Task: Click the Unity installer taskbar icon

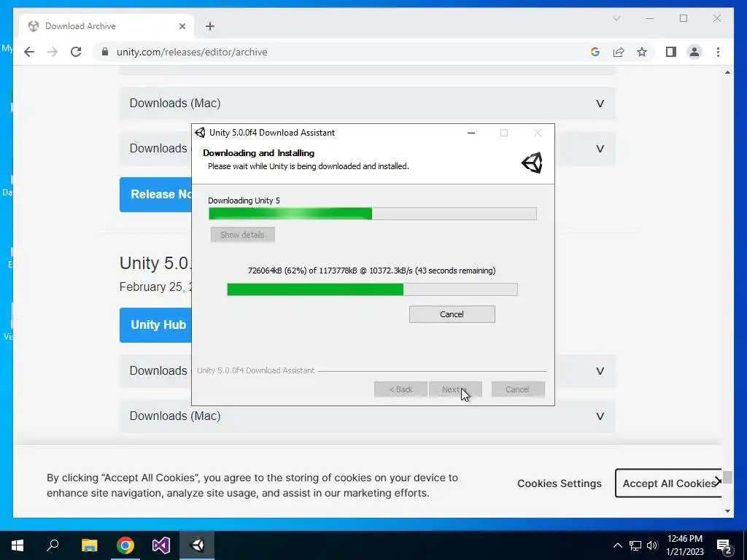Action: pos(197,545)
